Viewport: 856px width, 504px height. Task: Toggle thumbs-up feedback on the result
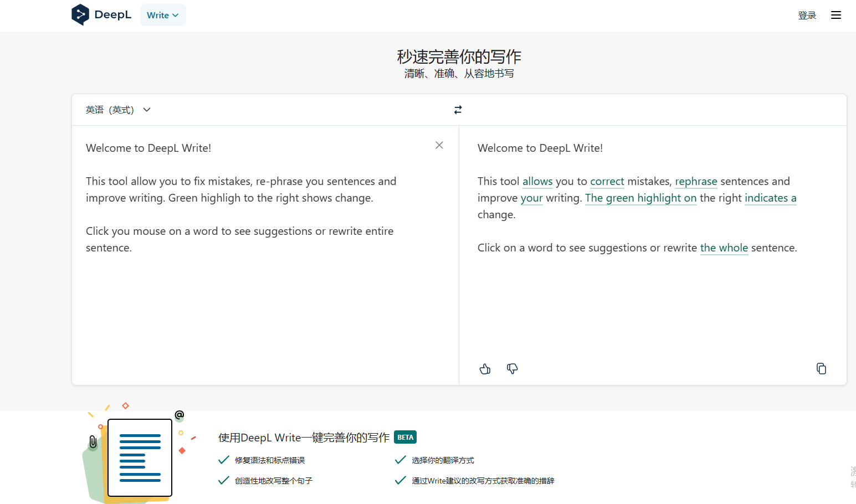[485, 368]
